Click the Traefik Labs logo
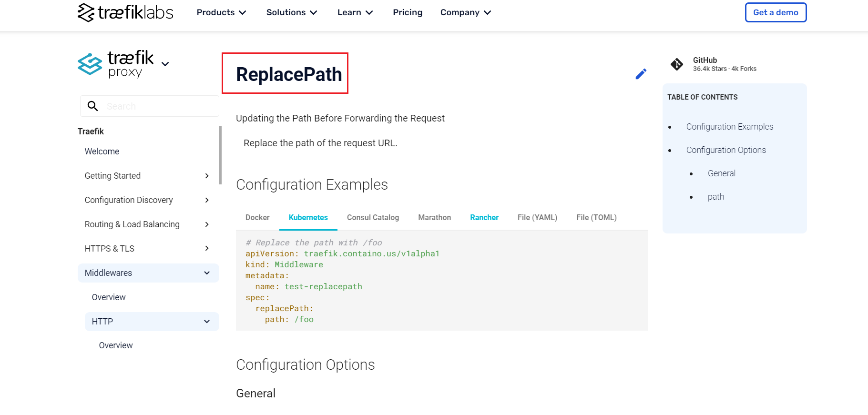Screen dimensions: 868x415 tap(125, 12)
